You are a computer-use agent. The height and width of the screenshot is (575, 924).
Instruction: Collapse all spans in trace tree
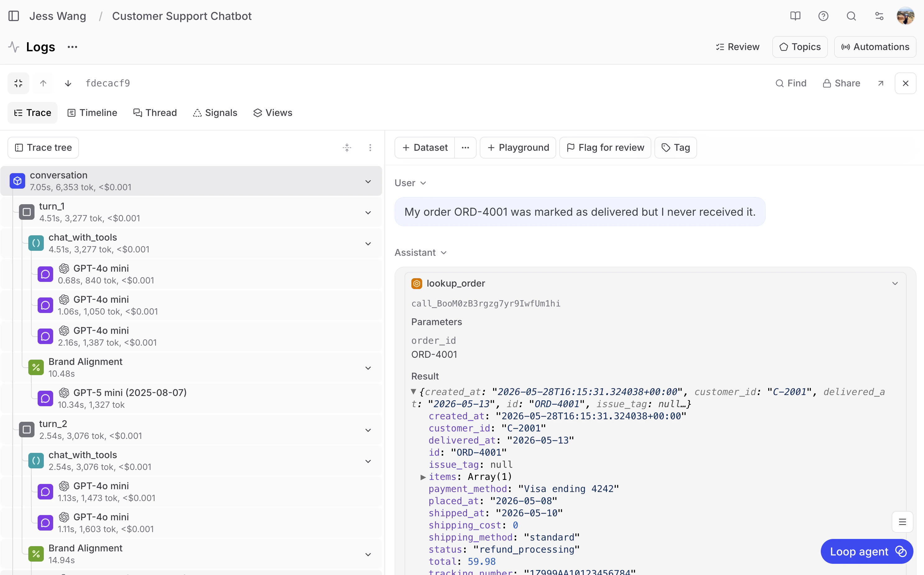(347, 148)
